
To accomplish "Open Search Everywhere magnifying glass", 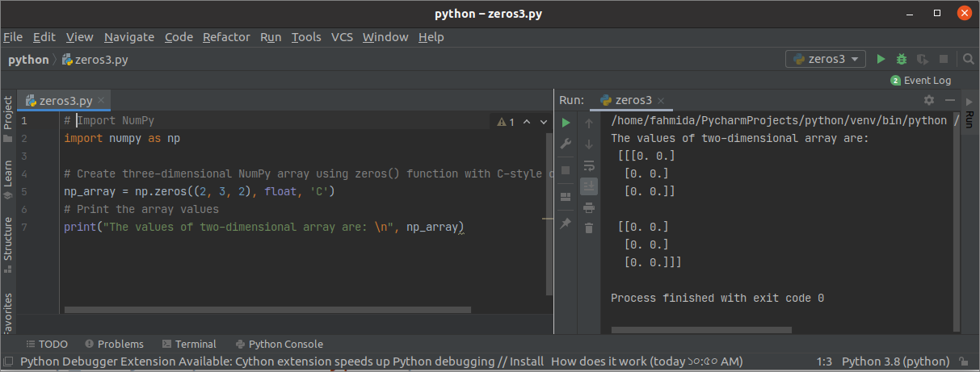I will point(968,59).
